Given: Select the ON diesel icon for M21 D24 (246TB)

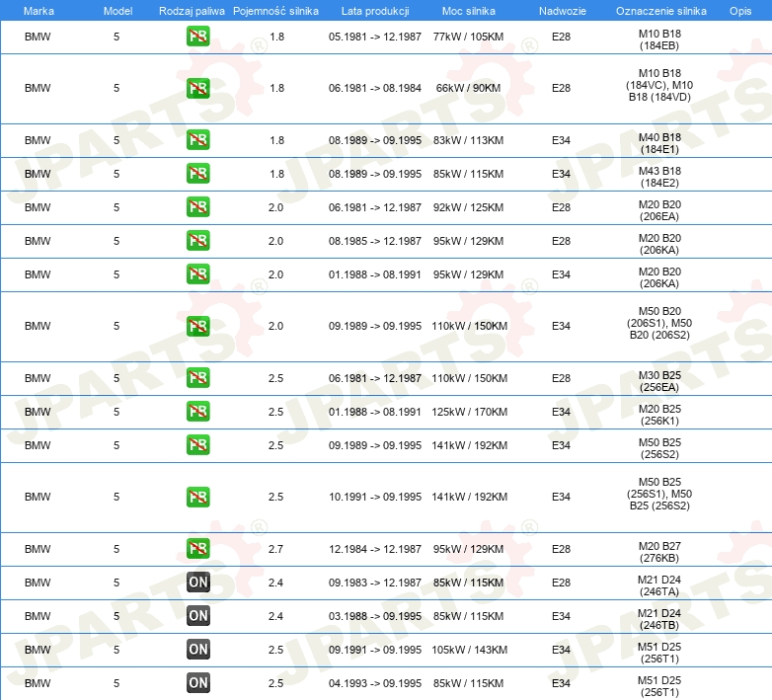Looking at the screenshot, I should pyautogui.click(x=197, y=616).
